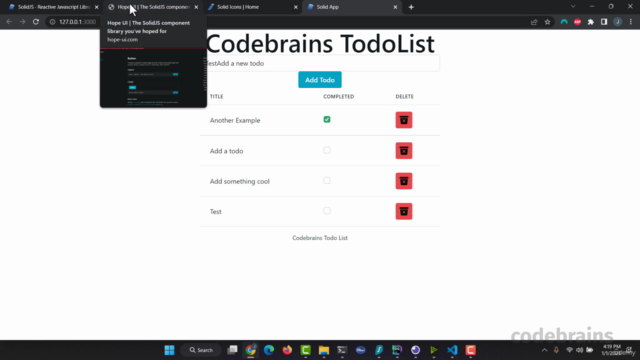
Task: Share this page icon in address bar
Action: (x=534, y=22)
